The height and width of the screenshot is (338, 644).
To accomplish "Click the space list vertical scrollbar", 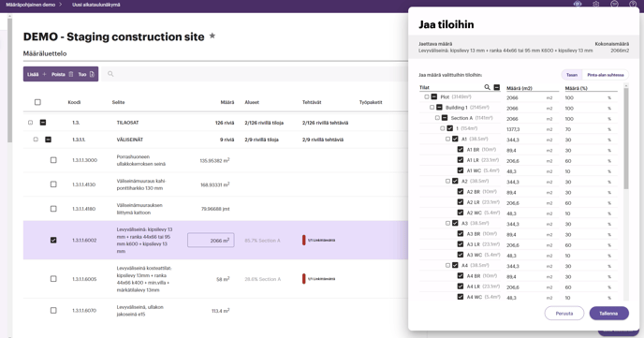I will pyautogui.click(x=626, y=138).
